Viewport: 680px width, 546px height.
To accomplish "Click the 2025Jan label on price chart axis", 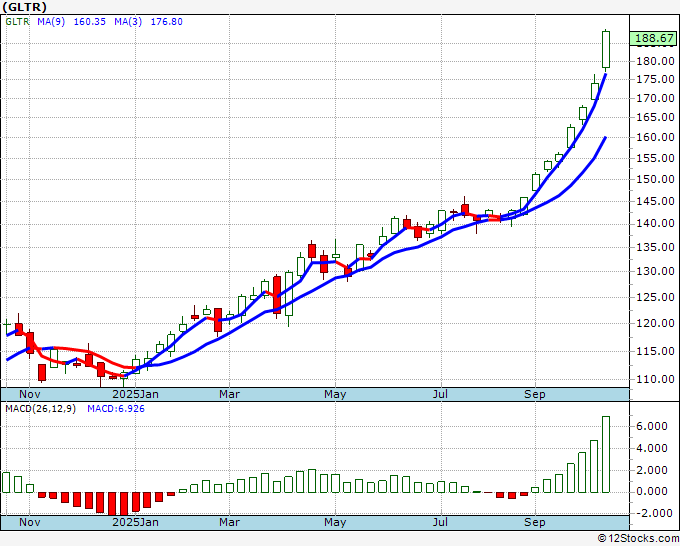I will pos(135,394).
